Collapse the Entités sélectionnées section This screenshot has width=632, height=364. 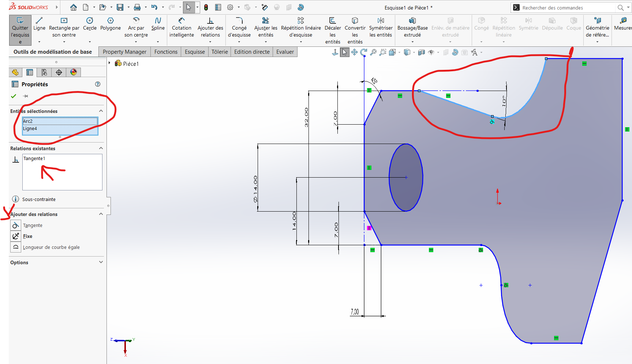pyautogui.click(x=101, y=111)
